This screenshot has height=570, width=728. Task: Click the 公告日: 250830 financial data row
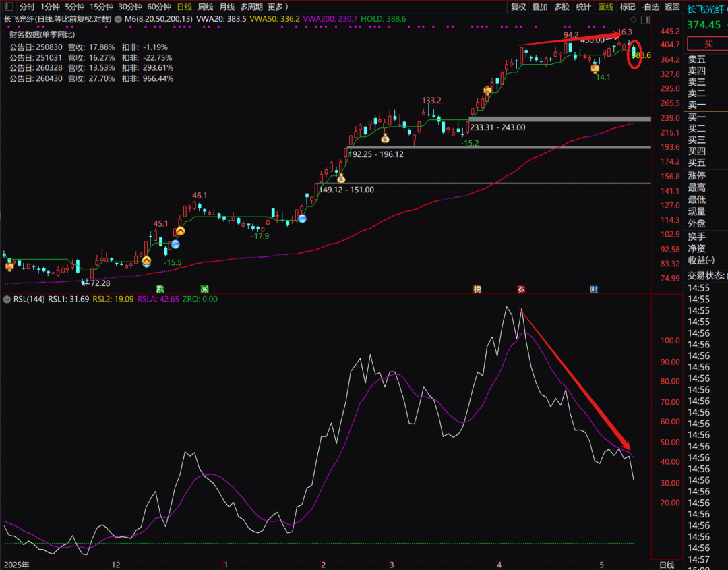point(89,47)
